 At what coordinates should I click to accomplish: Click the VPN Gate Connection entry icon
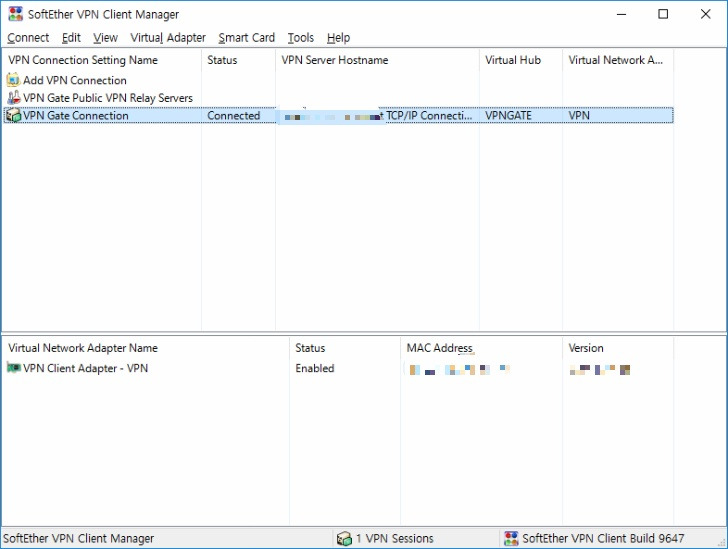click(x=13, y=115)
